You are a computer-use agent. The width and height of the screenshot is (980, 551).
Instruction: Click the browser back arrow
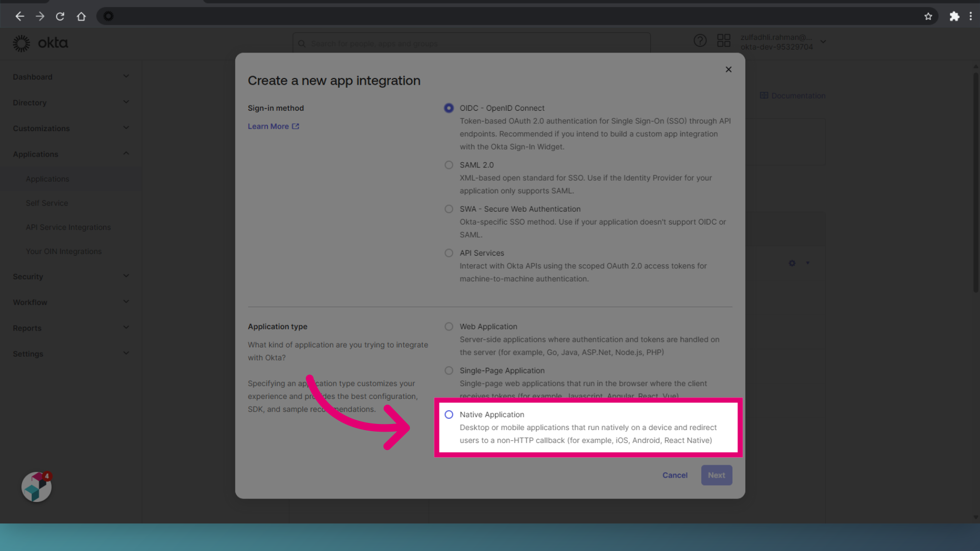pos(19,16)
